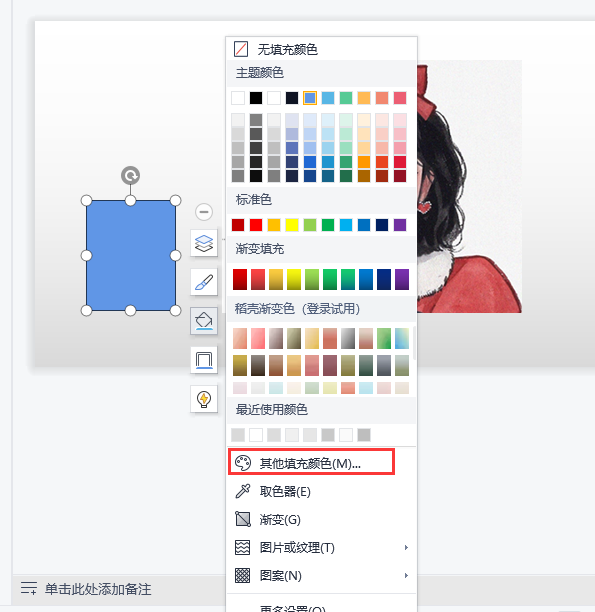
Task: Pick the black theme color swatch
Action: 256,98
